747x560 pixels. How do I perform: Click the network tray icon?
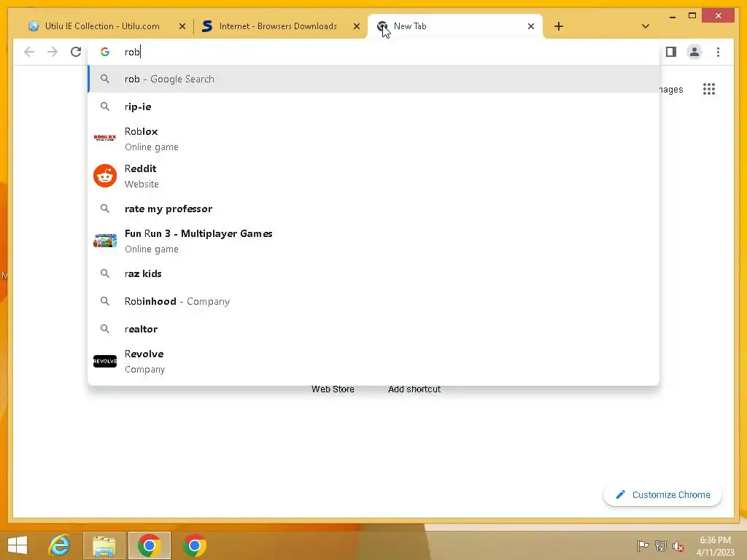[x=661, y=545]
